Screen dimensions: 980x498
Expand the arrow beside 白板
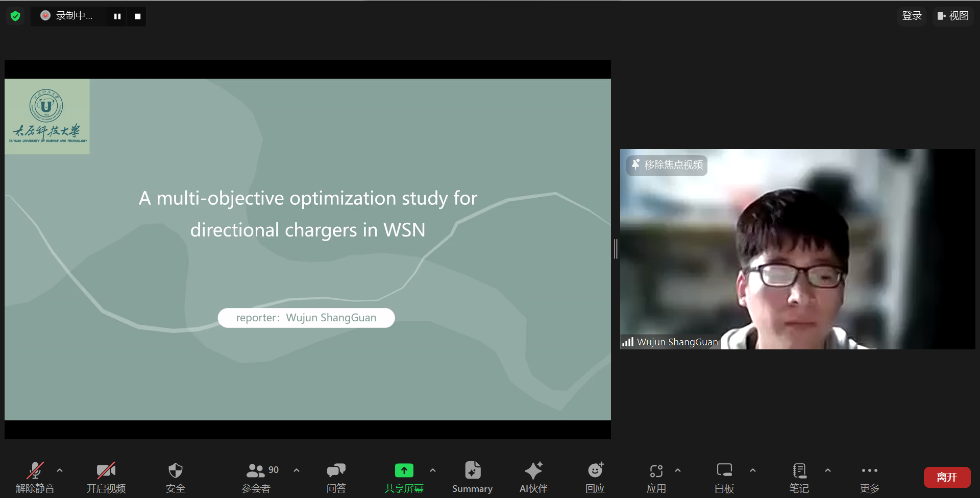[753, 470]
